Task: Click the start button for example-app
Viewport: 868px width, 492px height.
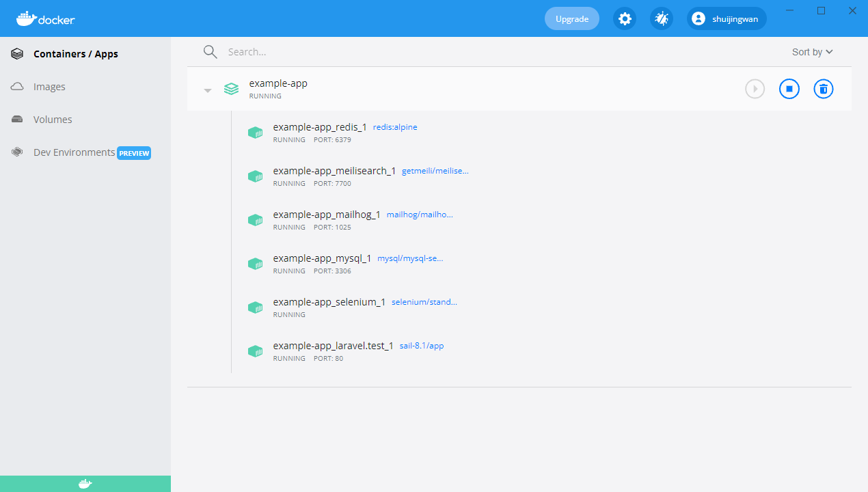Action: [755, 89]
